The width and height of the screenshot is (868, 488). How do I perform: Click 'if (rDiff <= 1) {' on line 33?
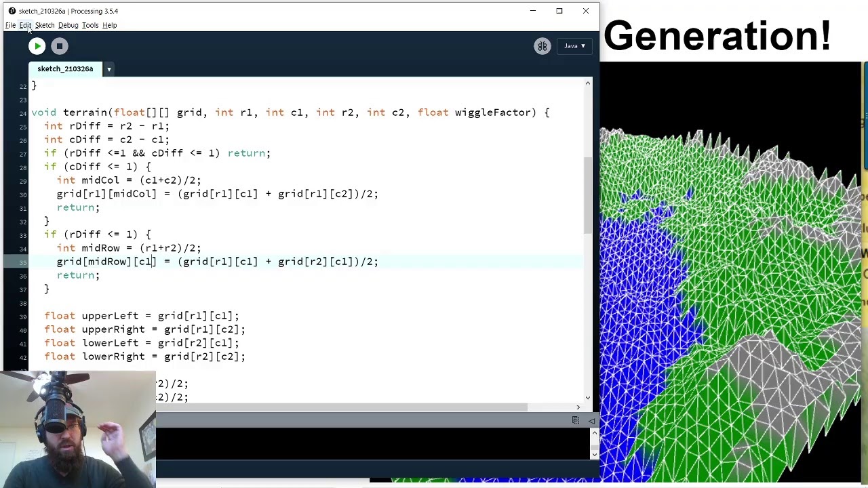[x=98, y=235]
